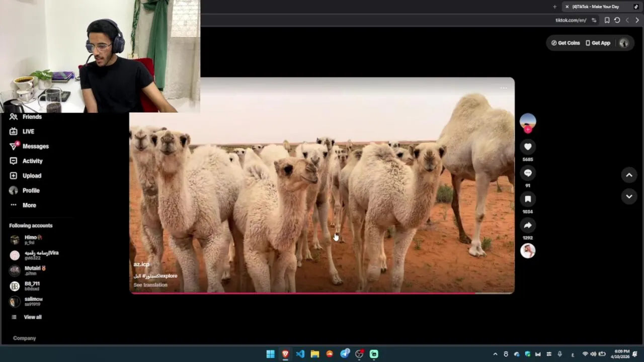644x362 pixels.
Task: Open File Explorer from the taskbar
Action: pyautogui.click(x=315, y=354)
